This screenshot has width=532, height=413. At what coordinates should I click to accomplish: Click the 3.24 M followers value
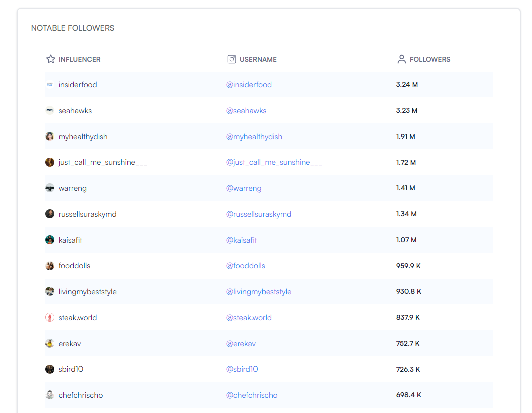point(406,85)
